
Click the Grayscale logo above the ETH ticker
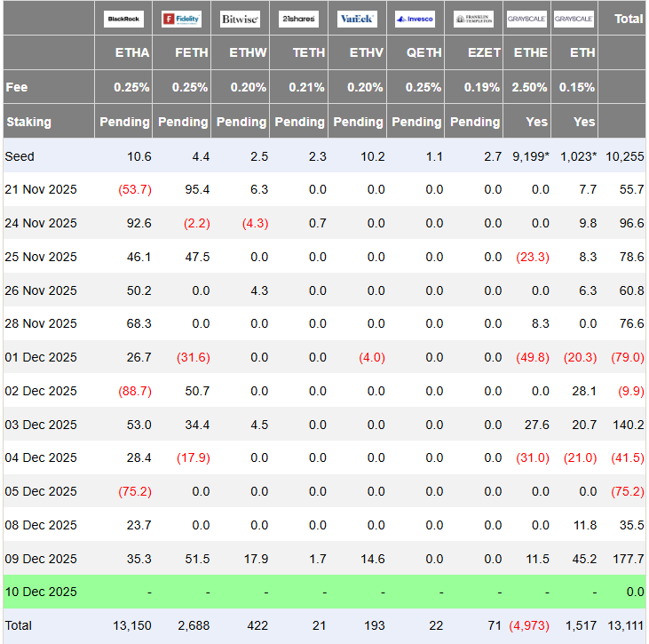[x=574, y=19]
